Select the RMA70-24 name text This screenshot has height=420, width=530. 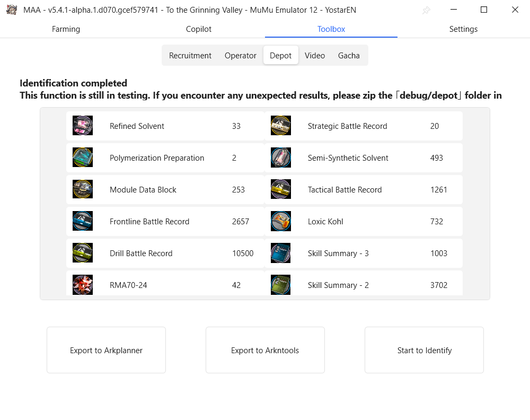click(x=128, y=285)
